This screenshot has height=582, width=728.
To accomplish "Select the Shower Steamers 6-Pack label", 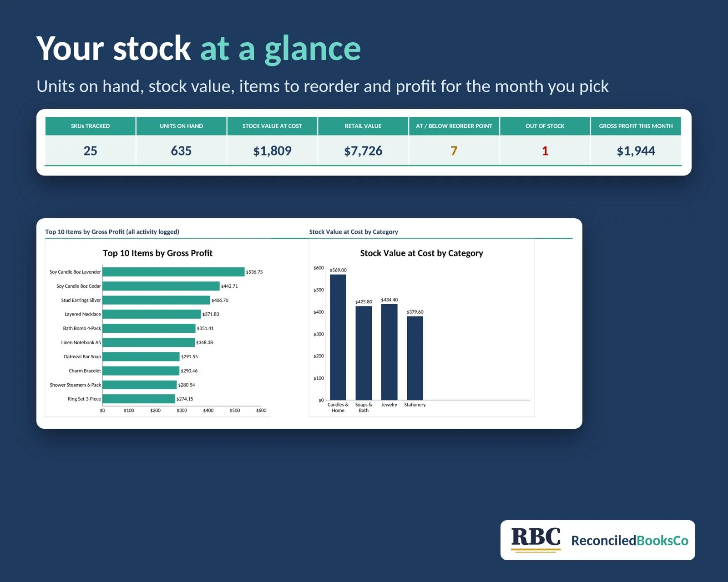I will (x=76, y=385).
